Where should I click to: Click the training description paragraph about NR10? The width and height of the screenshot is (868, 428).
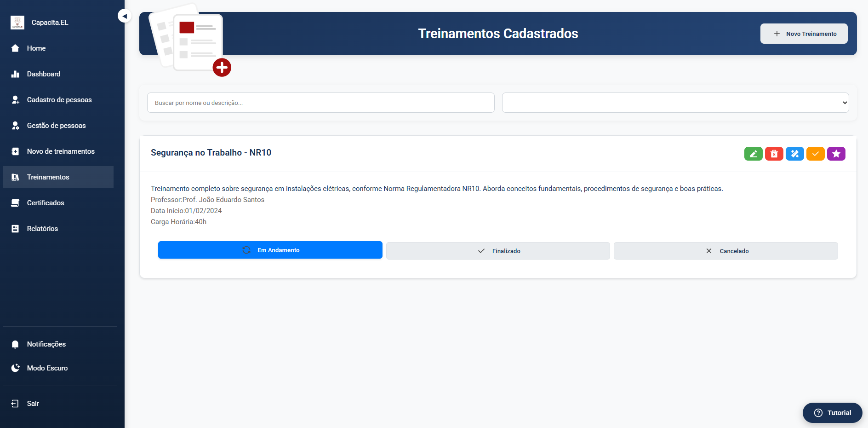pyautogui.click(x=437, y=189)
